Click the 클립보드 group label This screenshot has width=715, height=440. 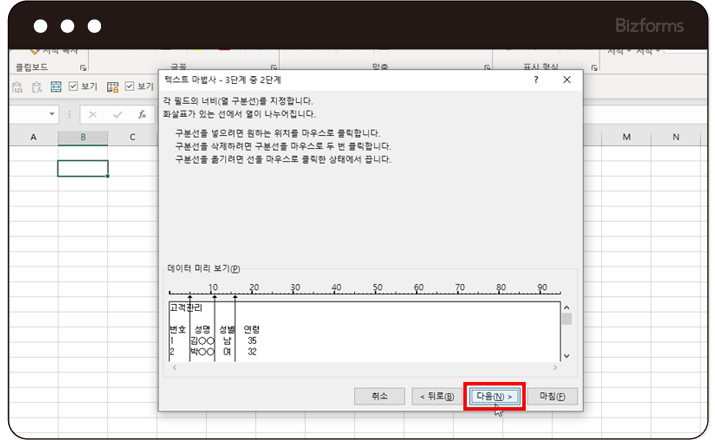point(31,67)
